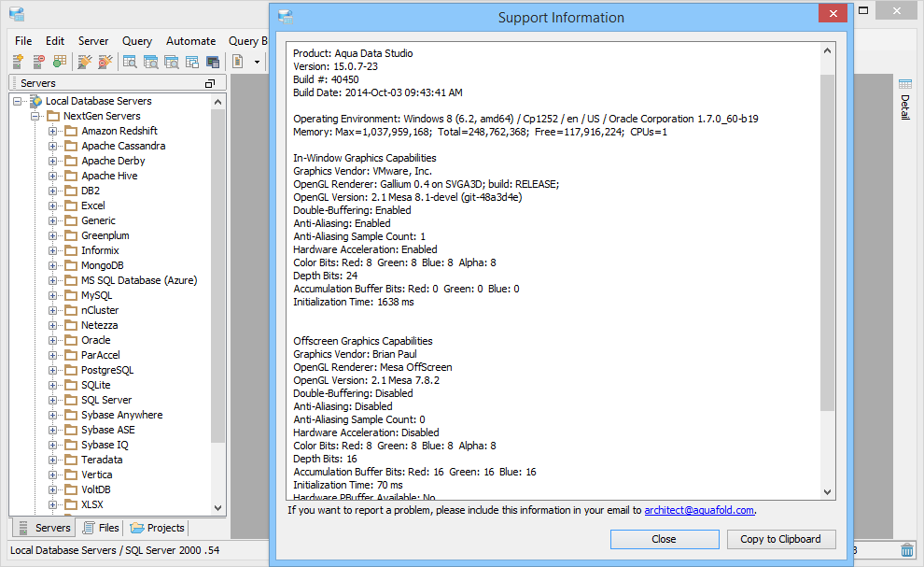
Task: Click the single table magnifier Query toolbar icon
Action: pyautogui.click(x=130, y=62)
